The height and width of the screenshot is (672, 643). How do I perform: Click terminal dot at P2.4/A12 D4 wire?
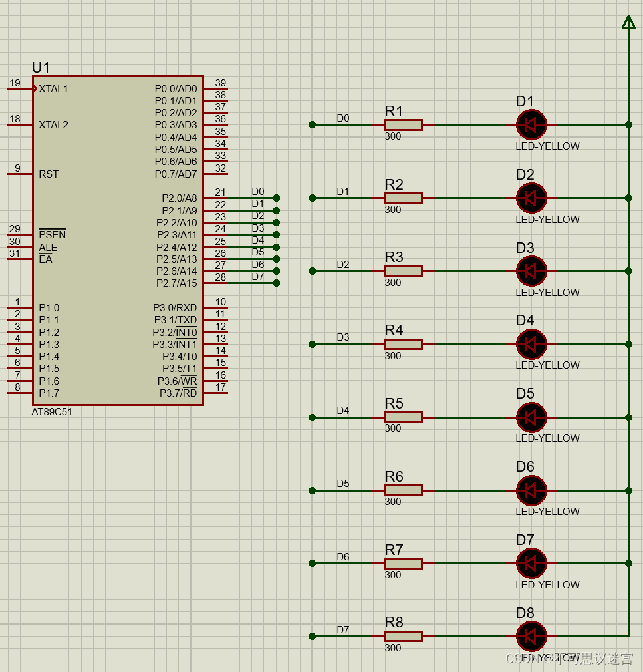click(x=277, y=247)
